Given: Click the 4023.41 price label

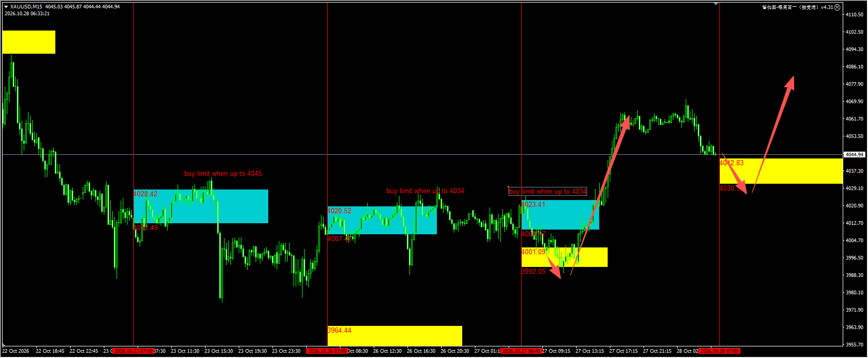Looking at the screenshot, I should point(533,204).
